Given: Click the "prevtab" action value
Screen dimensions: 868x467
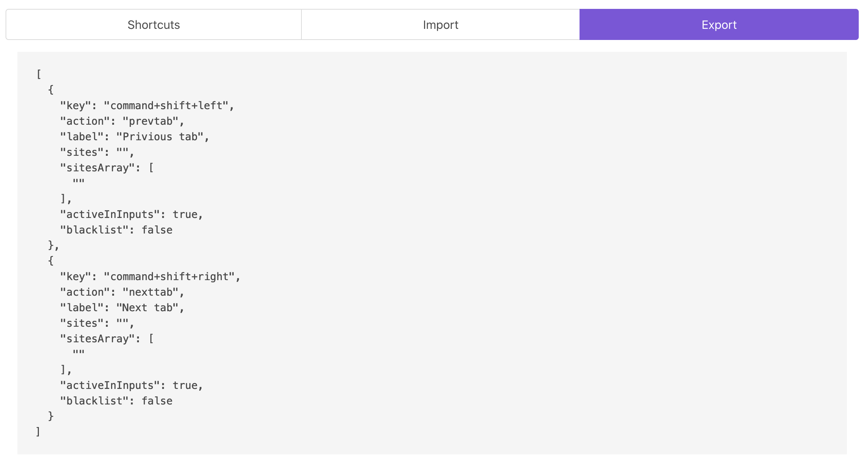Looking at the screenshot, I should 150,121.
